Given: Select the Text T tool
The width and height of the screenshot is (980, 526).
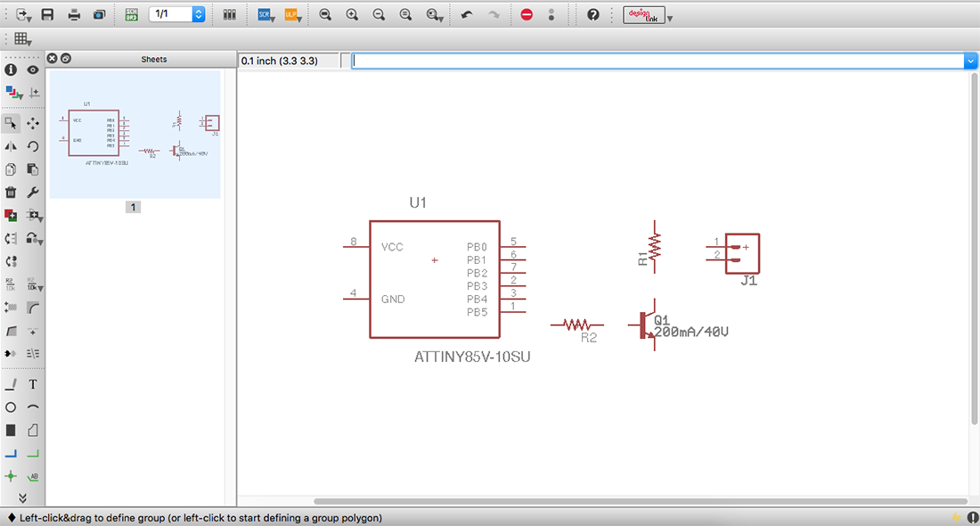Looking at the screenshot, I should (x=33, y=384).
